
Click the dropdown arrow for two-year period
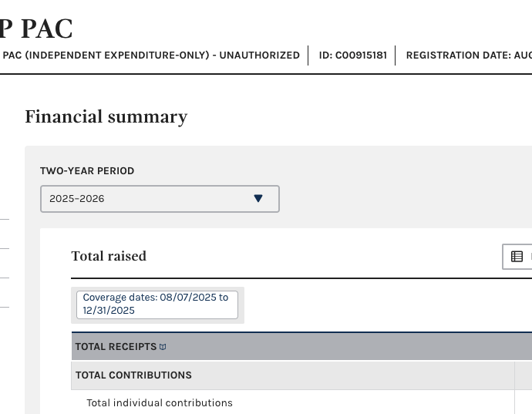(258, 199)
